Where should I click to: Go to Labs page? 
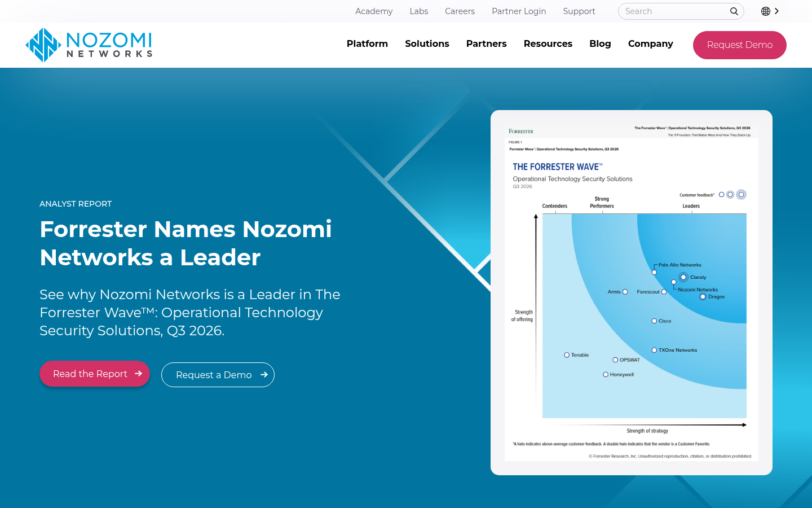coord(419,11)
